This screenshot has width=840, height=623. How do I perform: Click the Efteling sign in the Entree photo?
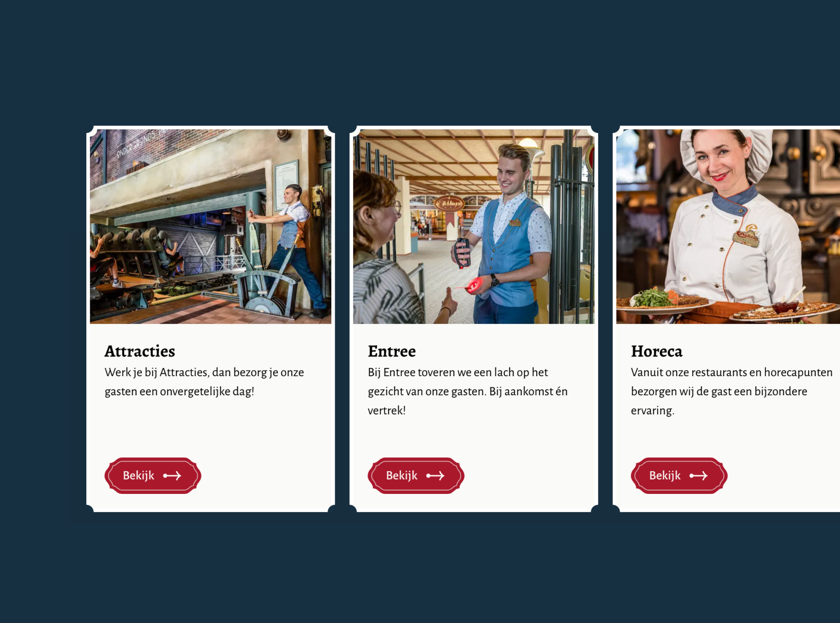point(449,204)
